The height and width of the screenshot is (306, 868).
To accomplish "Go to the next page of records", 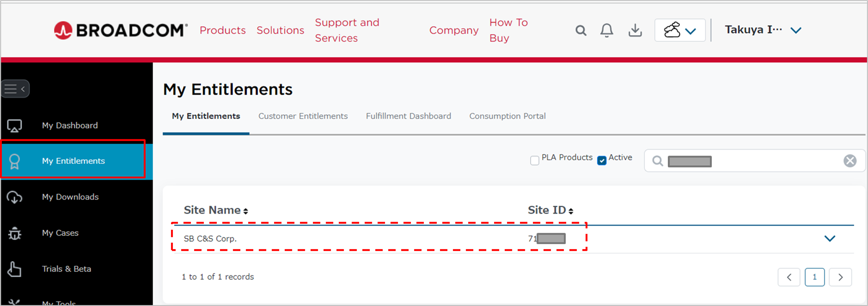I will pyautogui.click(x=840, y=277).
